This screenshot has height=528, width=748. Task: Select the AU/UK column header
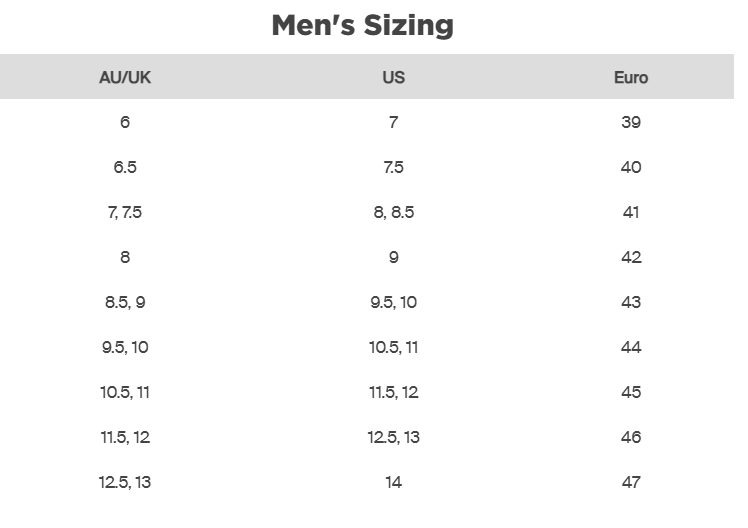point(125,77)
